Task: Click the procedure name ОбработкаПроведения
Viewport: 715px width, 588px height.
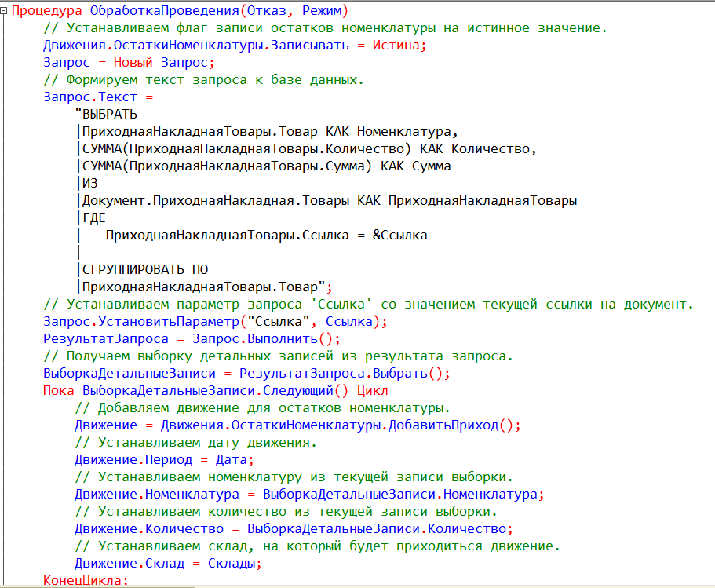Action: click(x=164, y=10)
